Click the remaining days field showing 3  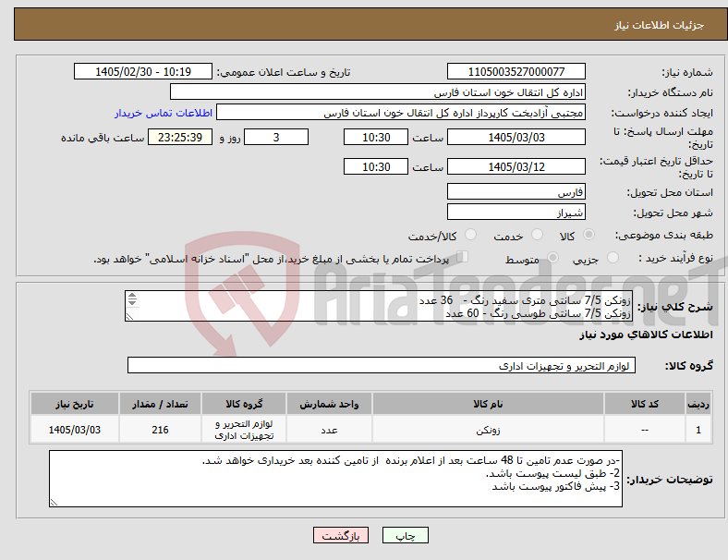pyautogui.click(x=276, y=138)
